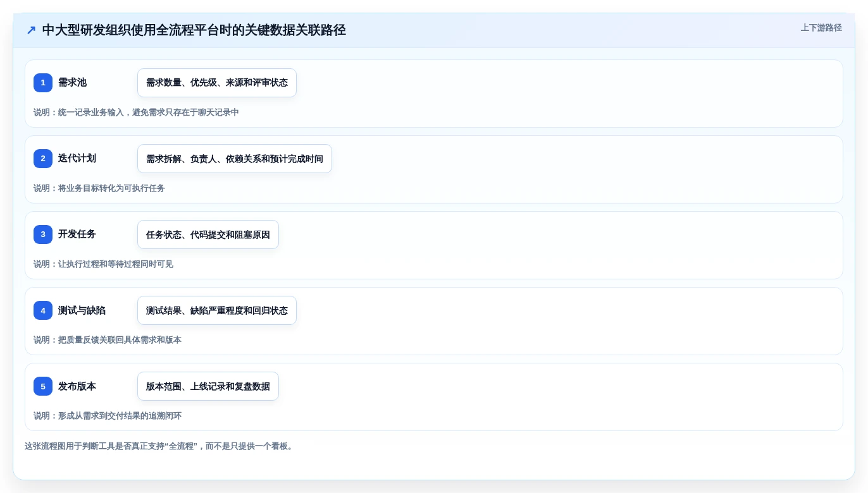This screenshot has width=868, height=493.
Task: Click the arrow icon beside the flowchart title
Action: [31, 30]
